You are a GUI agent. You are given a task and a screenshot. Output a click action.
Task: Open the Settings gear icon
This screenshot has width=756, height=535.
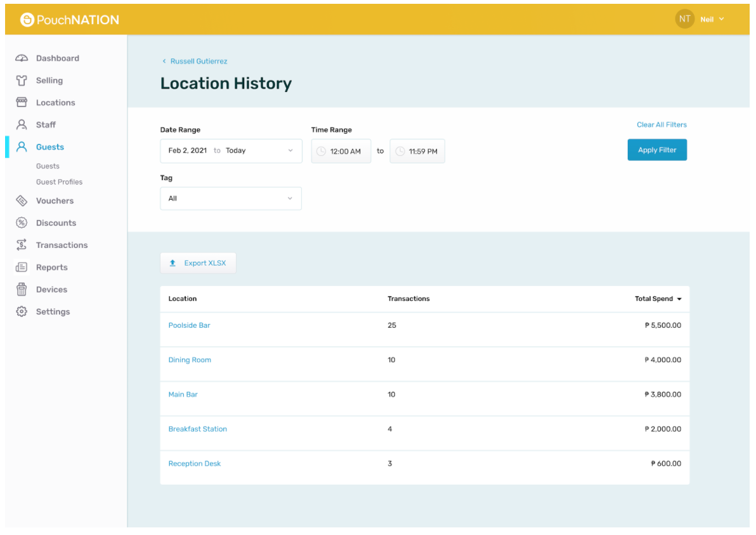22,312
